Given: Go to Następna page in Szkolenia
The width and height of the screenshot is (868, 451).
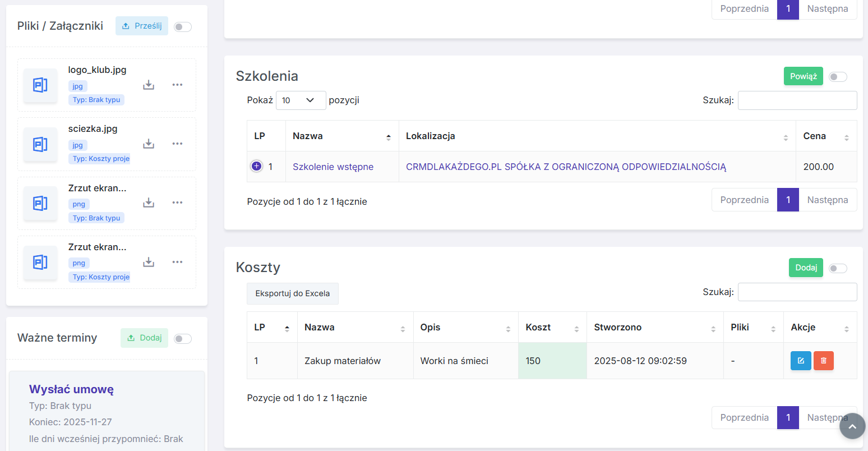Looking at the screenshot, I should click(828, 200).
